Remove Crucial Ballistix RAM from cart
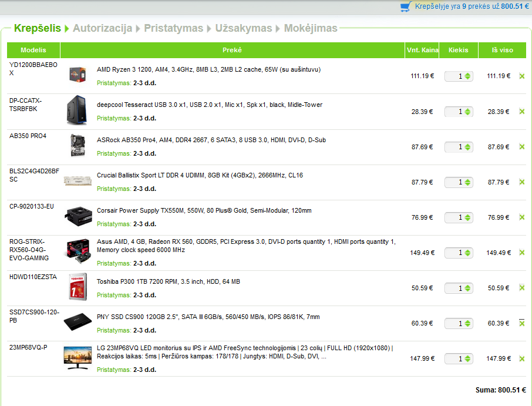This screenshot has width=532, height=406. (522, 182)
